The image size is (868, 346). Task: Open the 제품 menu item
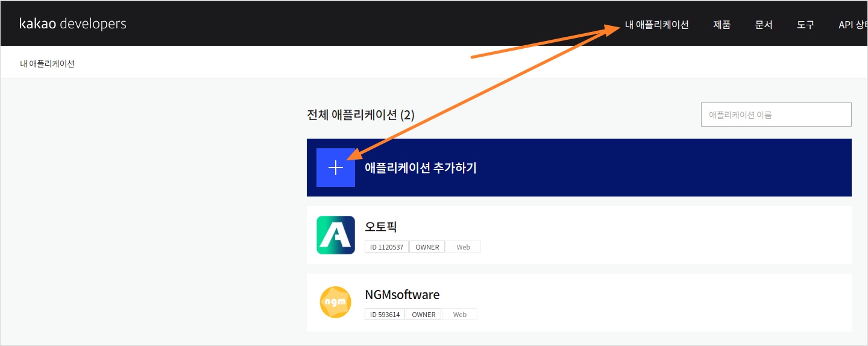pyautogui.click(x=722, y=25)
